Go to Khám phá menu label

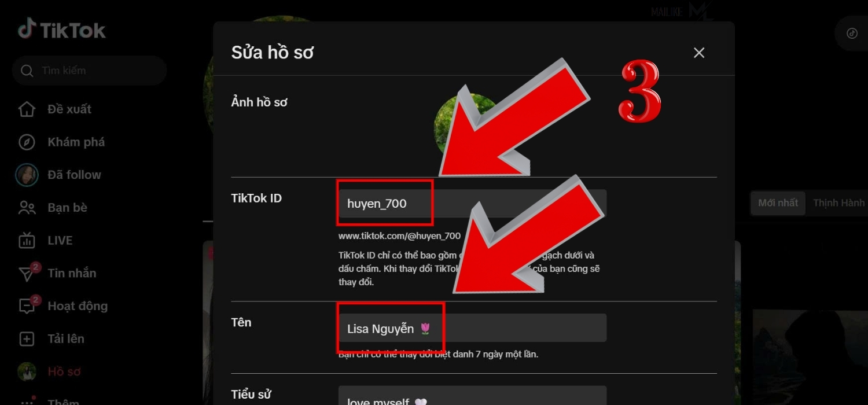pos(76,142)
